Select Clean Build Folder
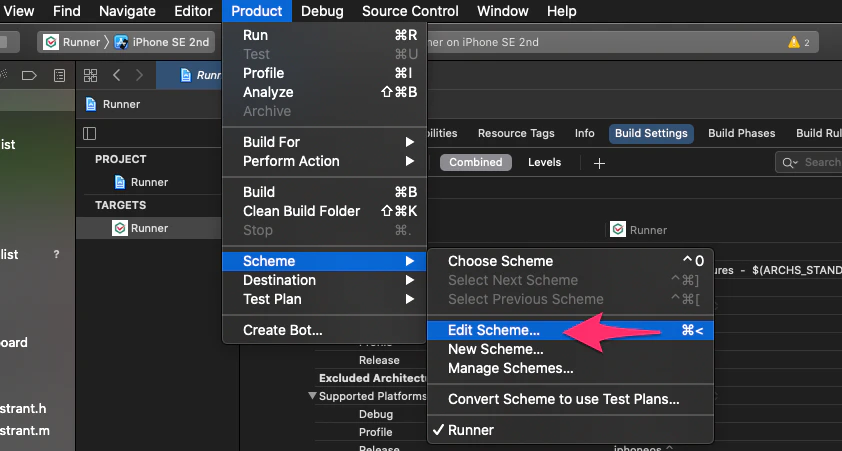This screenshot has width=842, height=451. [324, 211]
